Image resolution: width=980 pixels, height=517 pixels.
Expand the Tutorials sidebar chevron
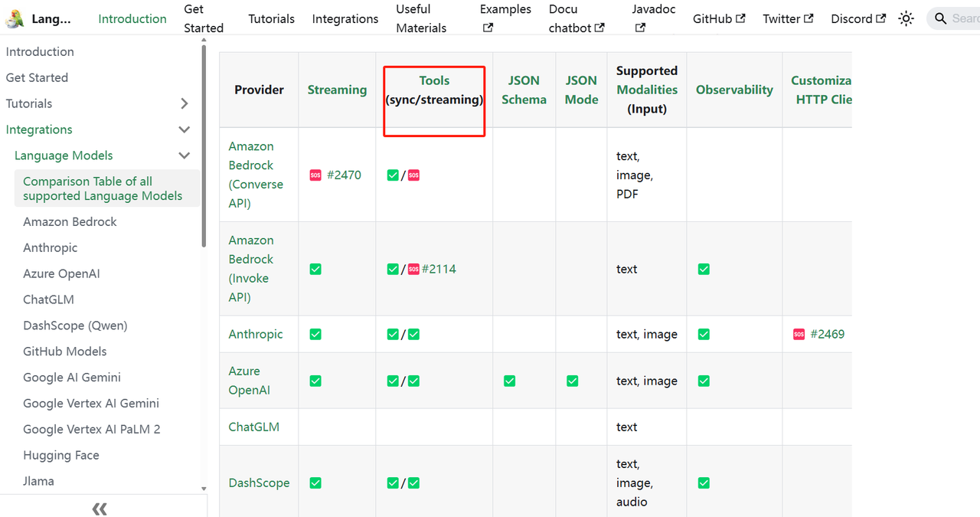point(184,103)
